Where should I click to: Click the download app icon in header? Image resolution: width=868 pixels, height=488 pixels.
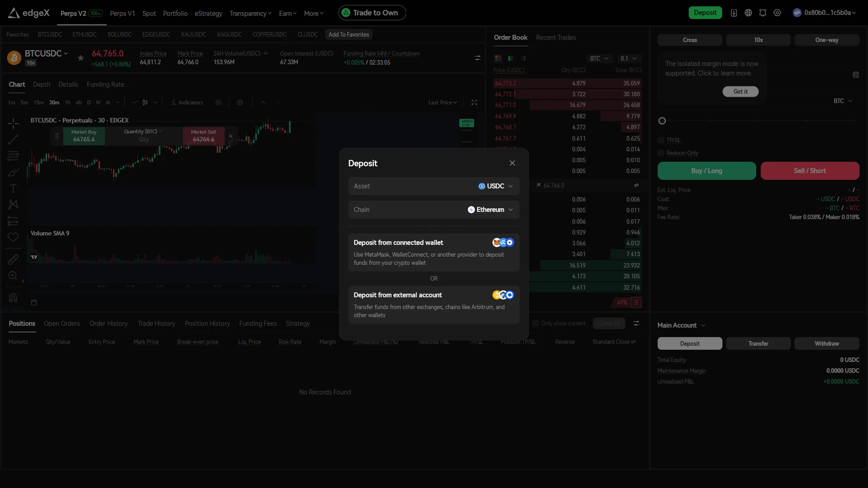tap(734, 13)
